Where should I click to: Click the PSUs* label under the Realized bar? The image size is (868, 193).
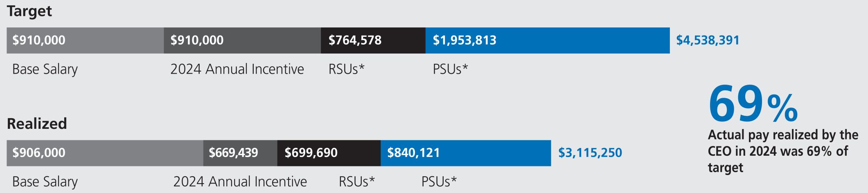[439, 182]
